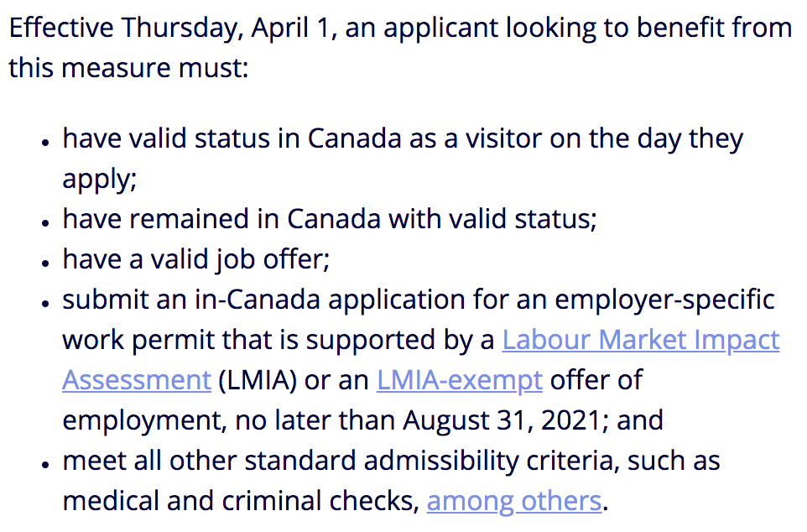Open the LMIA-exempt link

tap(459, 381)
